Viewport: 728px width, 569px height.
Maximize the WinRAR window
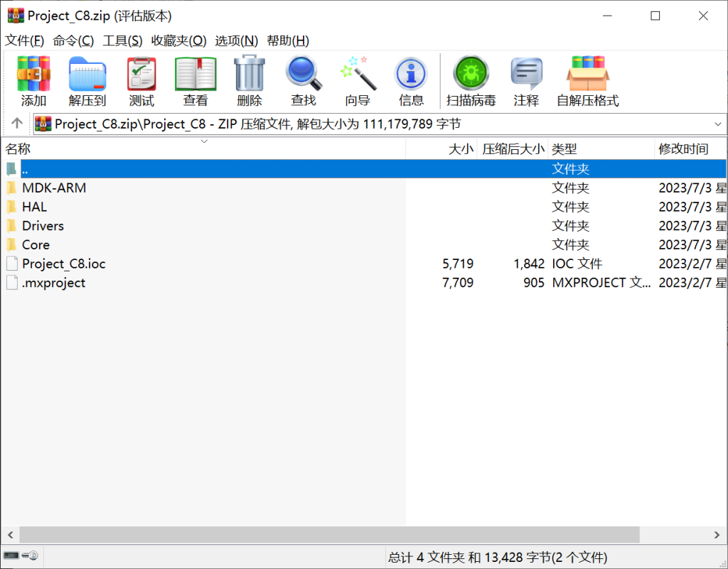point(655,16)
